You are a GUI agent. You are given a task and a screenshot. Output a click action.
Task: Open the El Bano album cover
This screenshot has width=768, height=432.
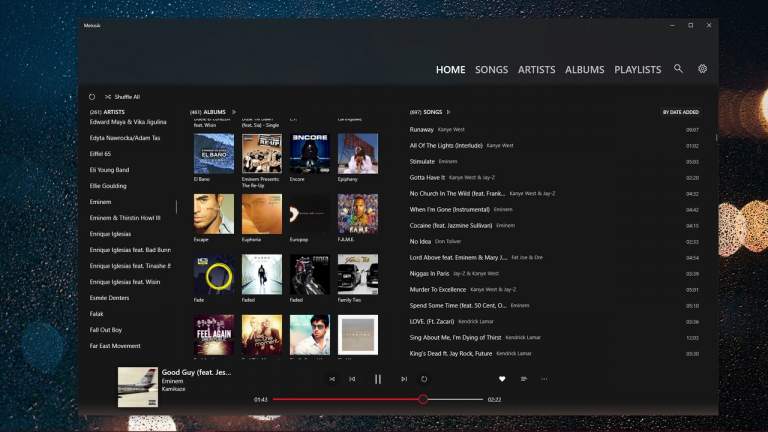coord(214,153)
